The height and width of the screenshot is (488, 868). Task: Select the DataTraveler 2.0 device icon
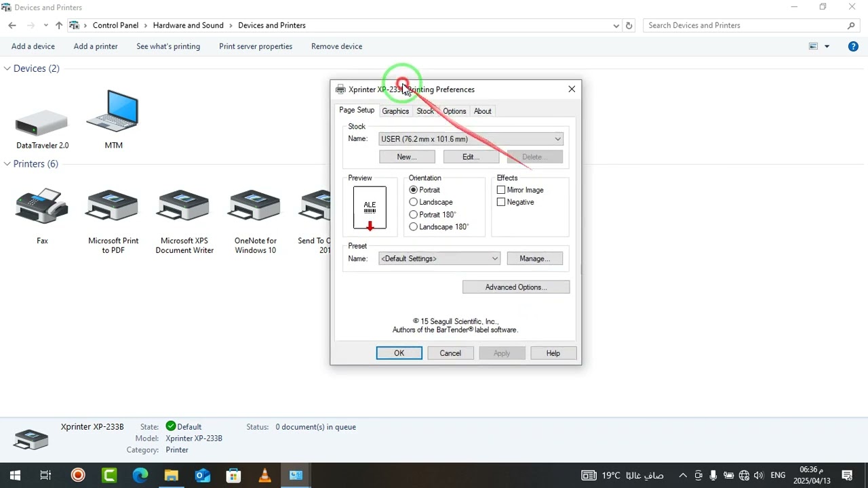(42, 123)
